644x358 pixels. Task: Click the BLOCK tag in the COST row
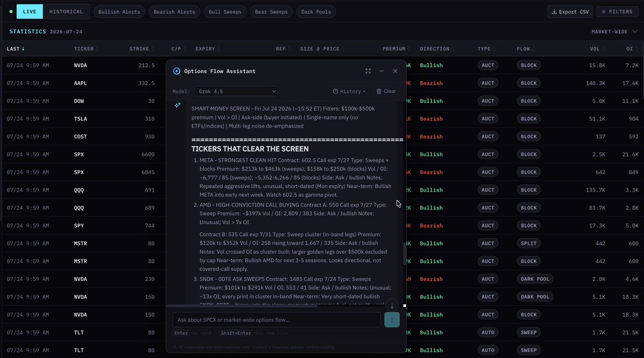pos(529,136)
